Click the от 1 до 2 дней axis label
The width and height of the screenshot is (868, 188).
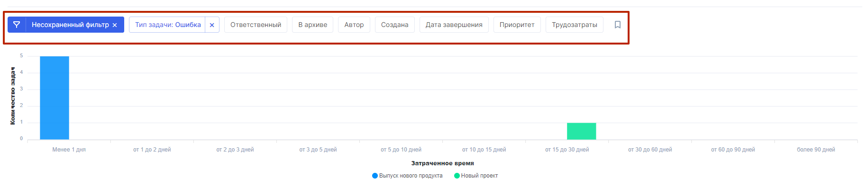152,150
